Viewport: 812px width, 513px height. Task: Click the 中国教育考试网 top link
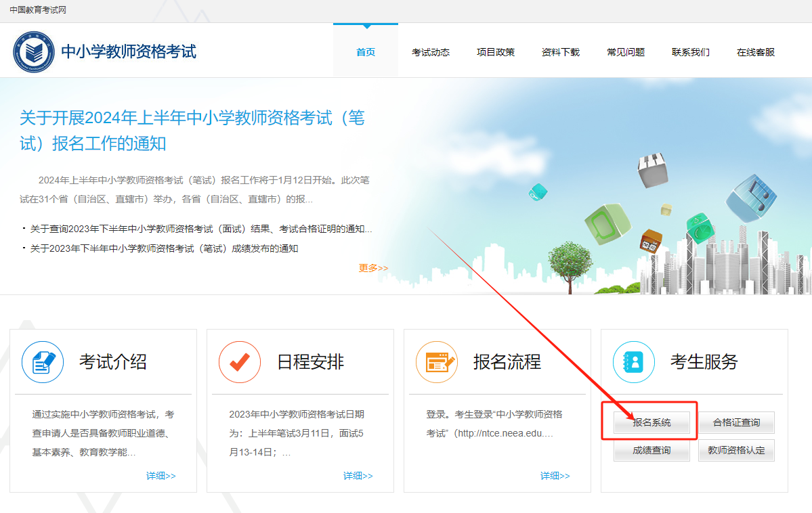(38, 10)
